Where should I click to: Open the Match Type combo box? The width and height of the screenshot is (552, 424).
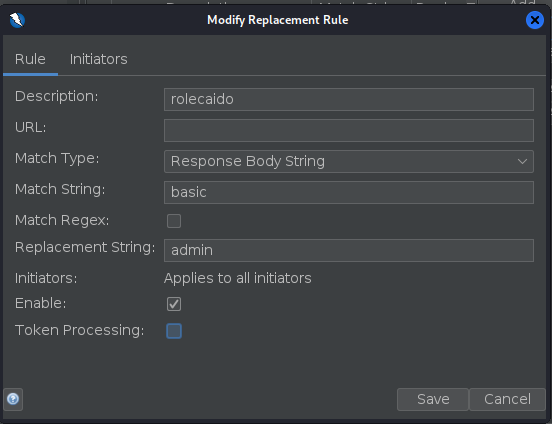click(x=349, y=161)
